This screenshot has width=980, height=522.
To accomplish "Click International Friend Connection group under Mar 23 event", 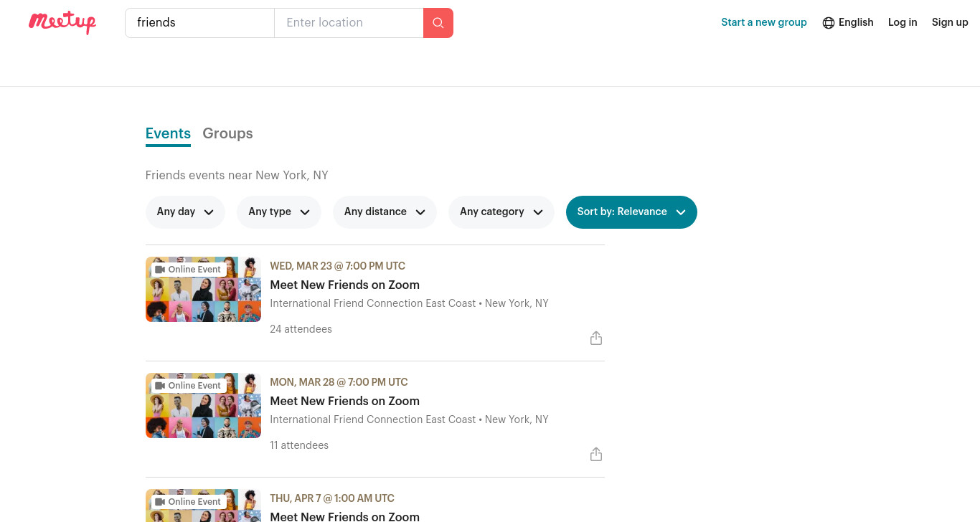I will pos(409,304).
